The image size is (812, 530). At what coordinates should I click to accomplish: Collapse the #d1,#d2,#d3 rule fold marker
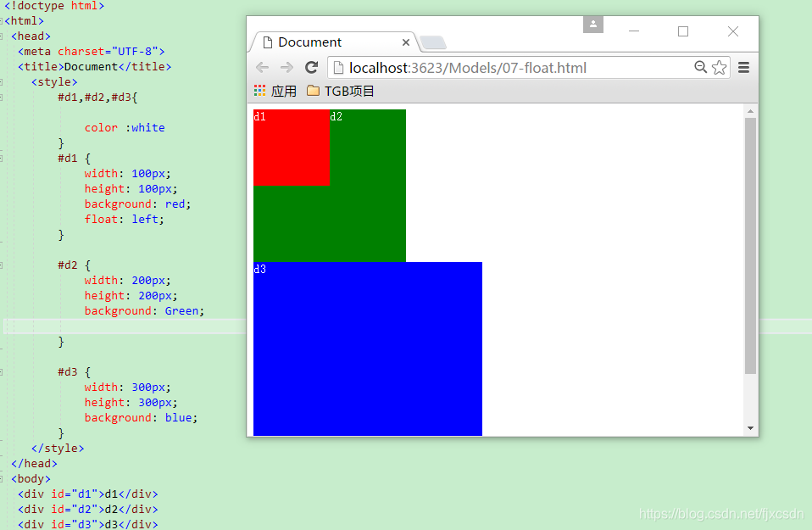(2, 98)
